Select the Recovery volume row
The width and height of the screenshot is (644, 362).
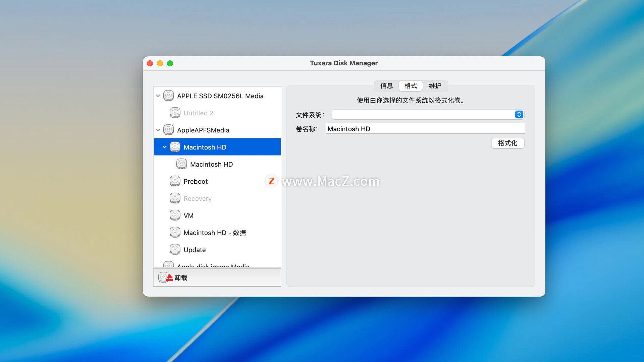217,198
